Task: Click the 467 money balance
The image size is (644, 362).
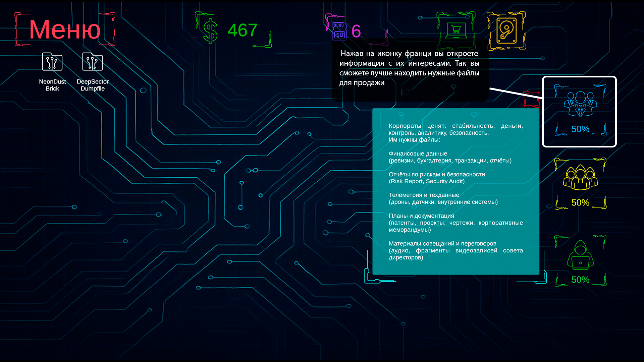Action: point(242,31)
